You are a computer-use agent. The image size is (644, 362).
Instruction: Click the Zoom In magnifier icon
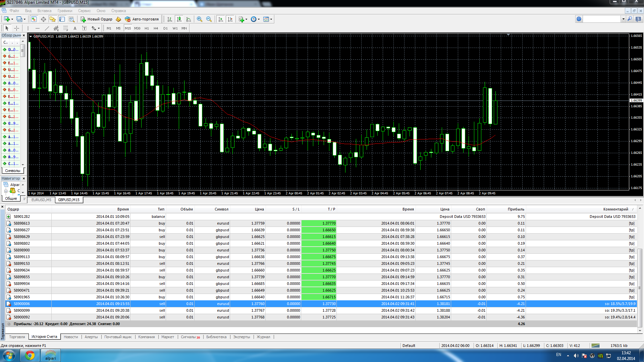(x=200, y=19)
